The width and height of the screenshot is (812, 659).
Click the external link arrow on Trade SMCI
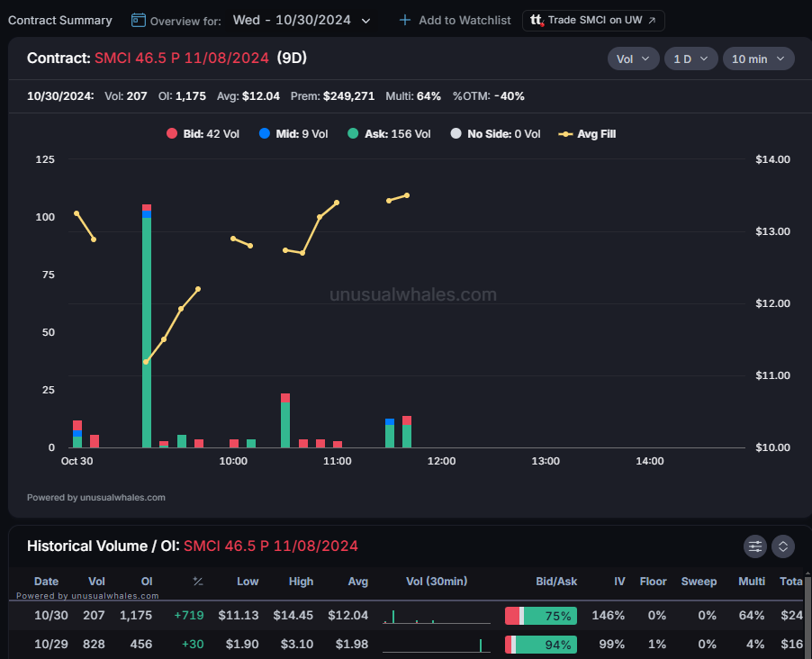pos(652,20)
